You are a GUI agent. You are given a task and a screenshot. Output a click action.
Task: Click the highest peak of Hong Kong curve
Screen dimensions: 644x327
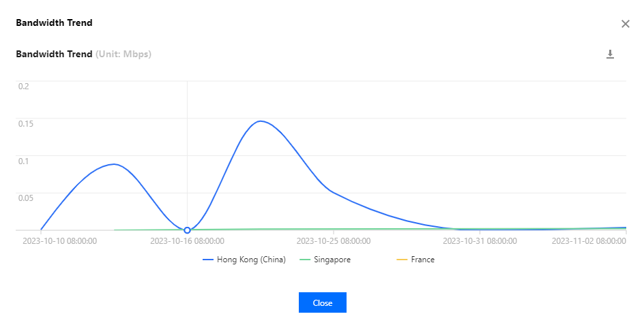click(x=261, y=121)
